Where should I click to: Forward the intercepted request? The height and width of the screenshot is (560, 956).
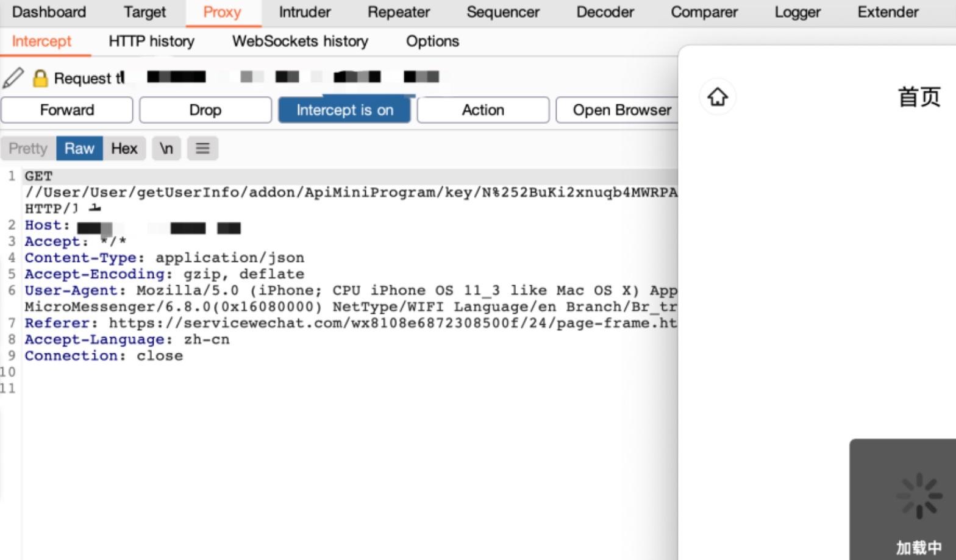point(67,110)
